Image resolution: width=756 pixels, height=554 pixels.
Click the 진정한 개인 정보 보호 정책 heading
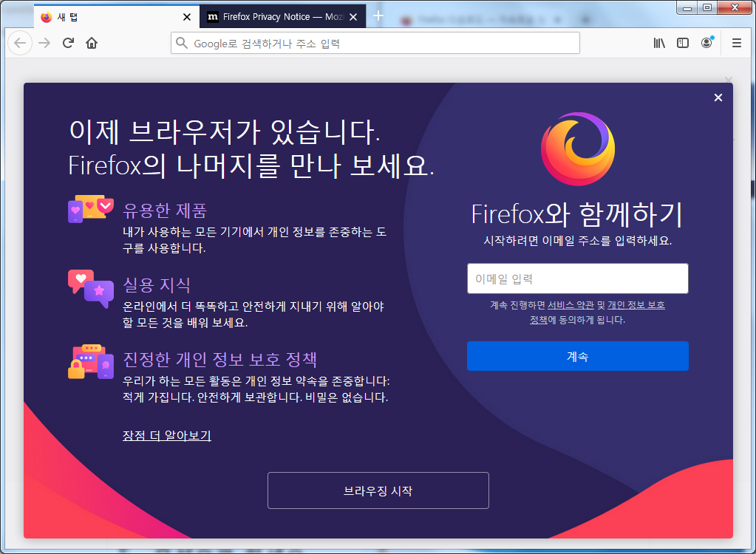pyautogui.click(x=220, y=360)
